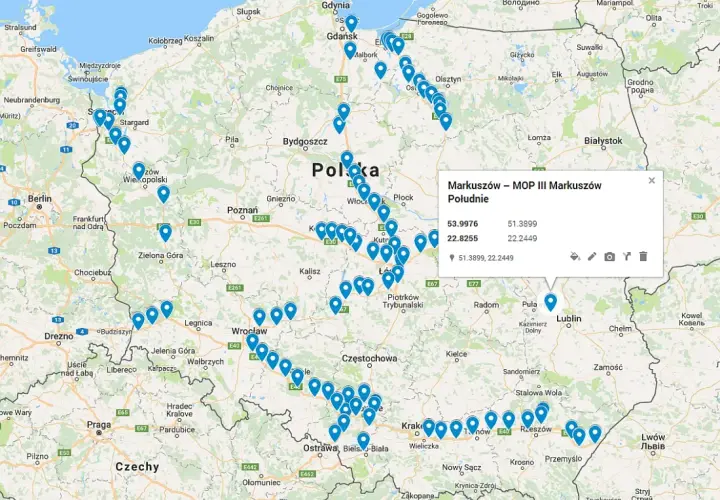The height and width of the screenshot is (500, 720).
Task: Click the coordinates text 51.3899, 22.2449
Action: (486, 258)
